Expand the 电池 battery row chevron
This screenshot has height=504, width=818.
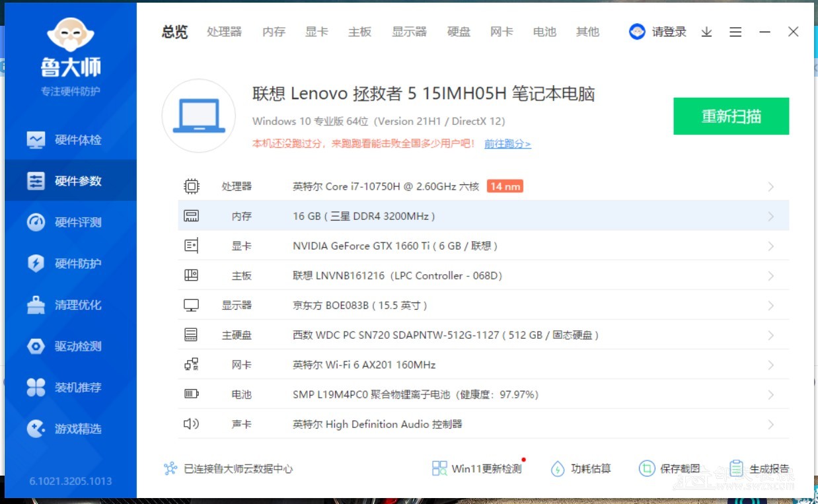(770, 395)
